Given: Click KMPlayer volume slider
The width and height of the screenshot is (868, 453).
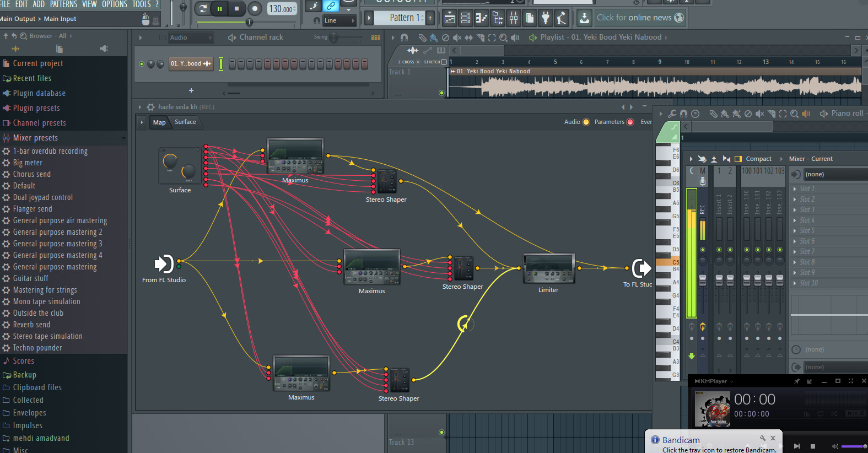Looking at the screenshot, I should coord(853,446).
